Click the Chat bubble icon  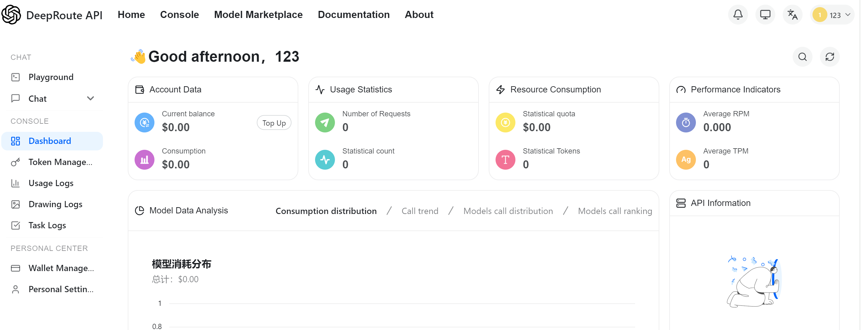tap(16, 98)
